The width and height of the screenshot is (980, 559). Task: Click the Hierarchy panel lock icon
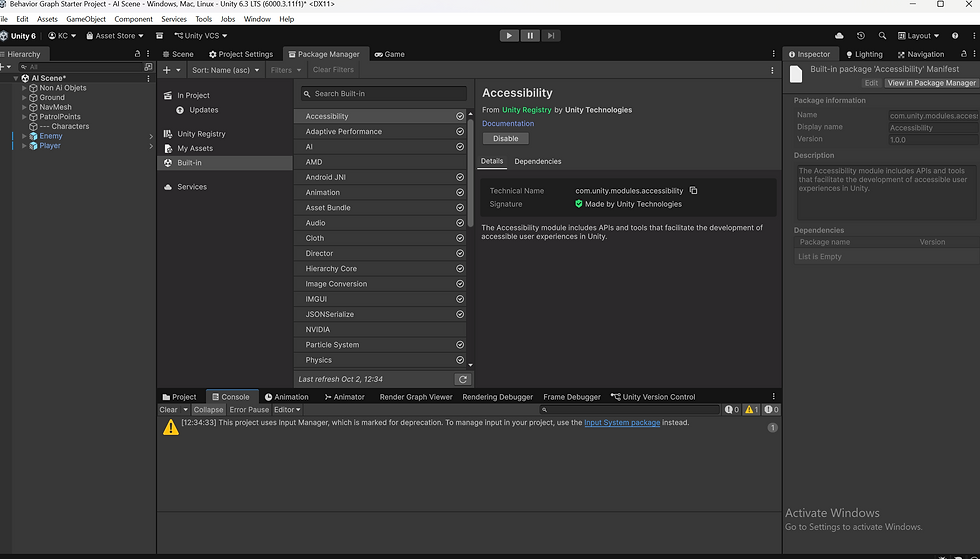(138, 54)
